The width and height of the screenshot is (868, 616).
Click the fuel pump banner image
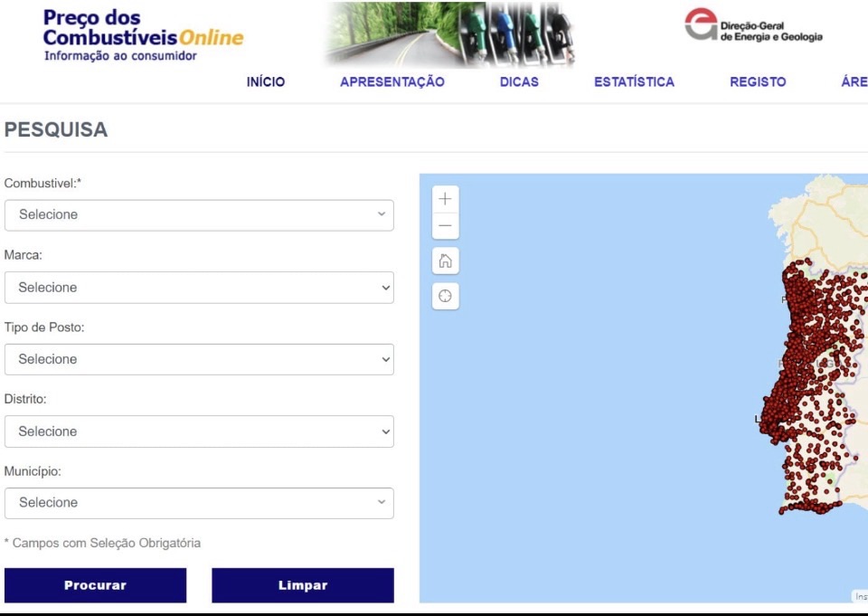(x=448, y=34)
